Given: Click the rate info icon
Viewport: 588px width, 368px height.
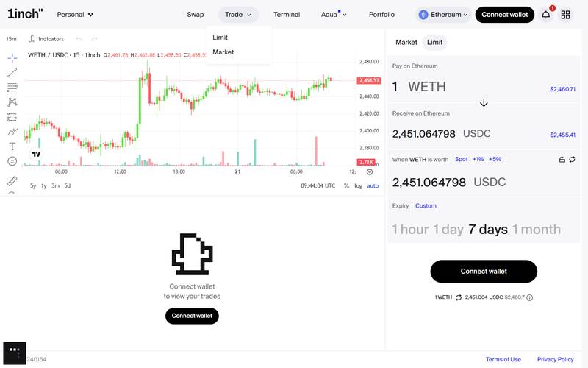Looking at the screenshot, I should (x=529, y=297).
